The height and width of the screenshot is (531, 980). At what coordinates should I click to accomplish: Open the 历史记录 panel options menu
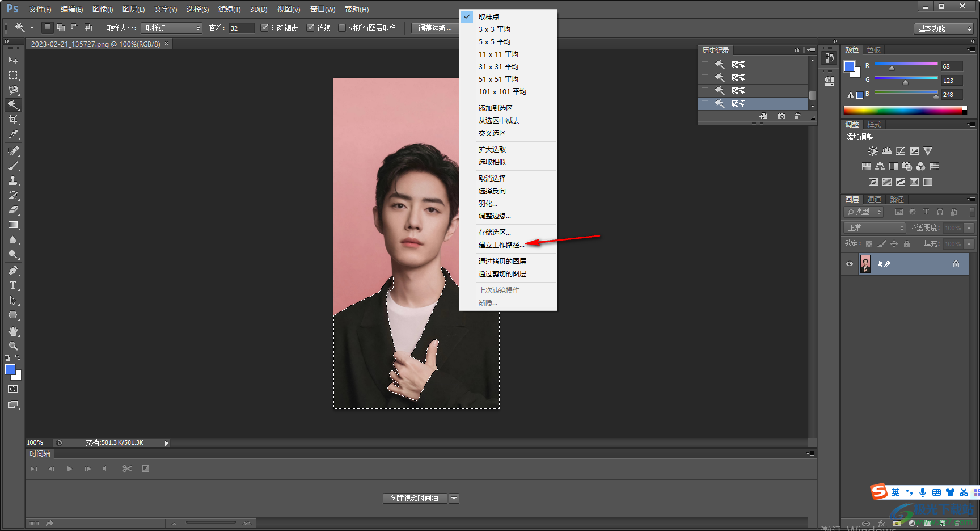click(x=811, y=50)
